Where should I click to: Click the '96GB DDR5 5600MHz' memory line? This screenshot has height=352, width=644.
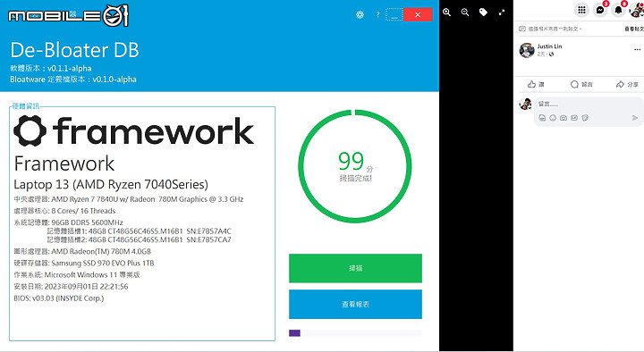(x=68, y=222)
